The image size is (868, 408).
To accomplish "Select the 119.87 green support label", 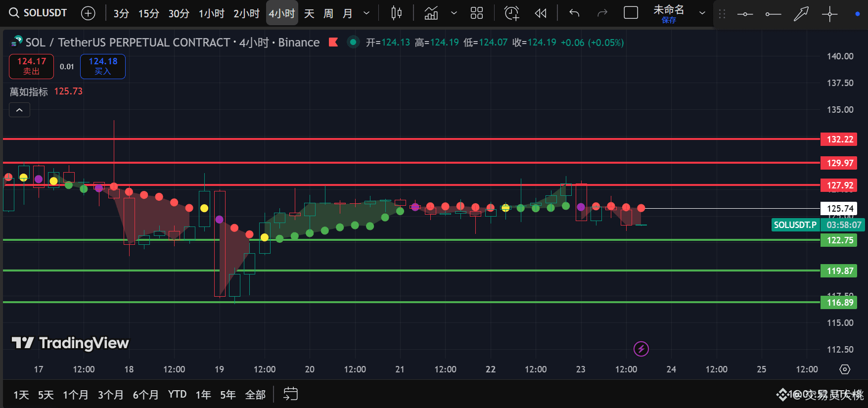I will (839, 271).
